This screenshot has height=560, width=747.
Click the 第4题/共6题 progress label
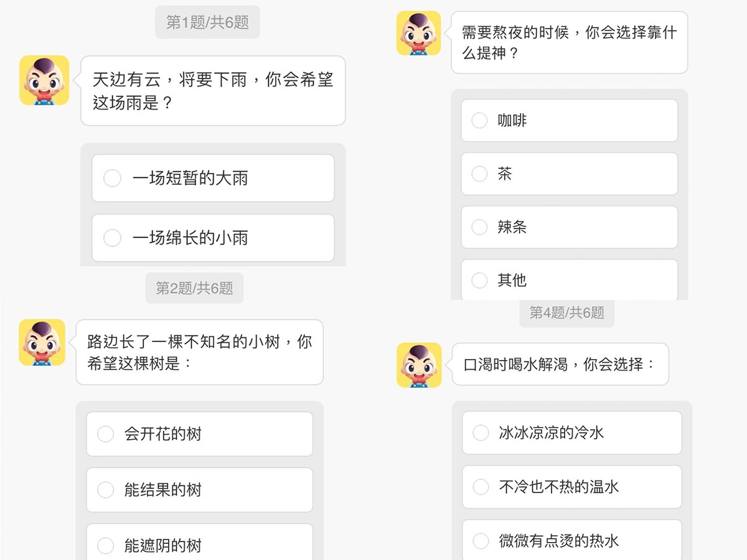[566, 312]
